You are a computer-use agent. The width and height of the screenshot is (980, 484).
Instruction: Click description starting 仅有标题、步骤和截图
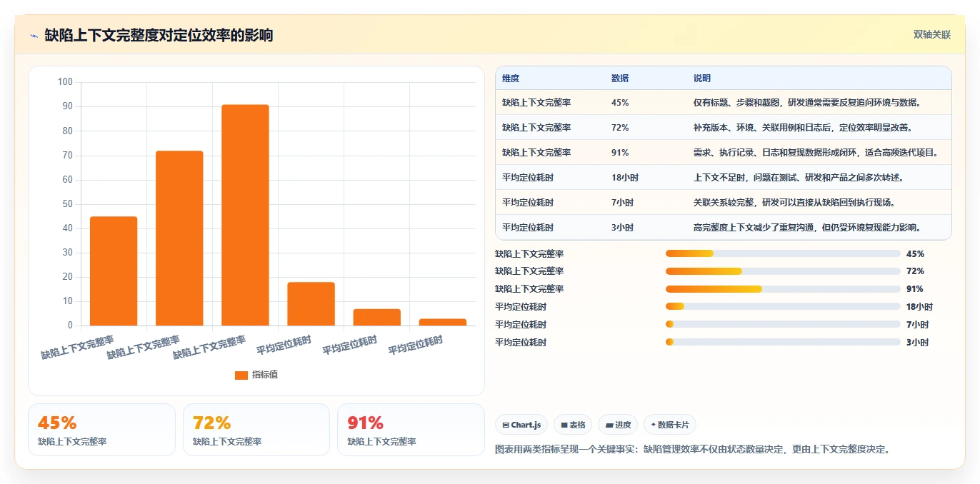[x=808, y=103]
